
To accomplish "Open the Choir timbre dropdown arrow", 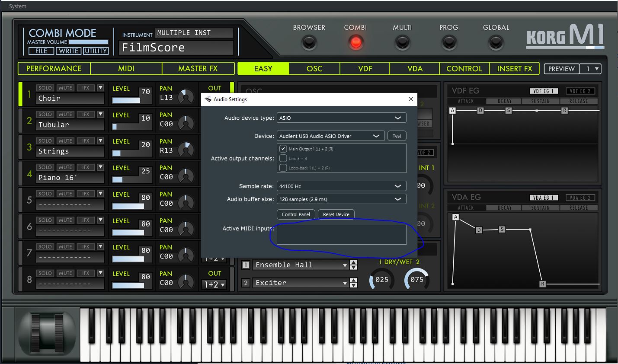I will pos(100,88).
